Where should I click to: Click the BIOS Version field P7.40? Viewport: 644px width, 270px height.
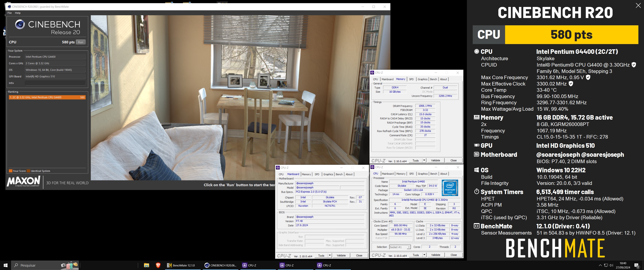[329, 221]
